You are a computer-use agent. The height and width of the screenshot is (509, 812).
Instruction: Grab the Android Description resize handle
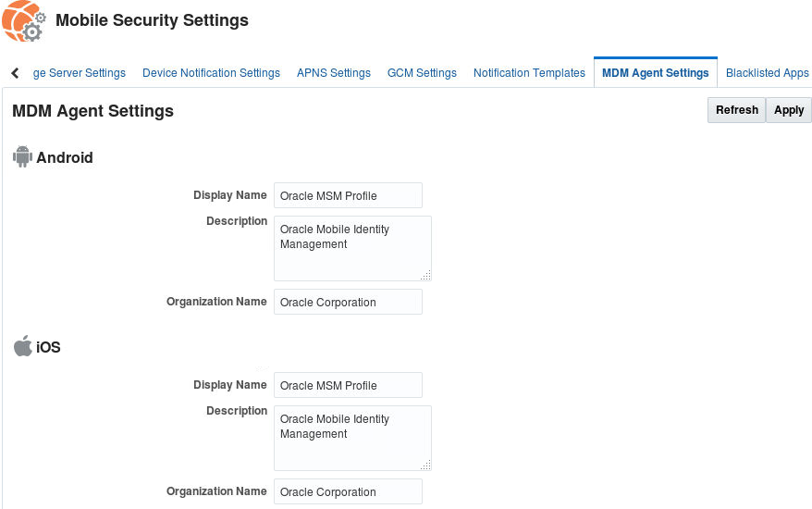425,275
